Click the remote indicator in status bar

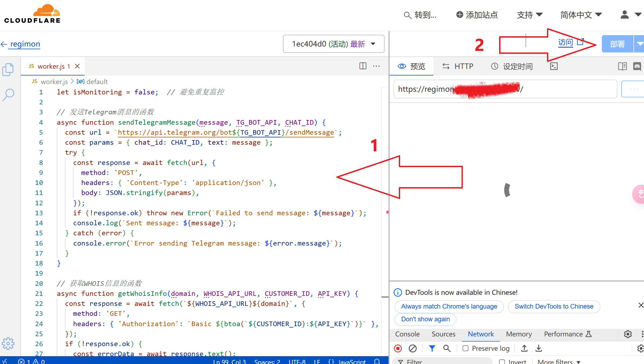4,361
